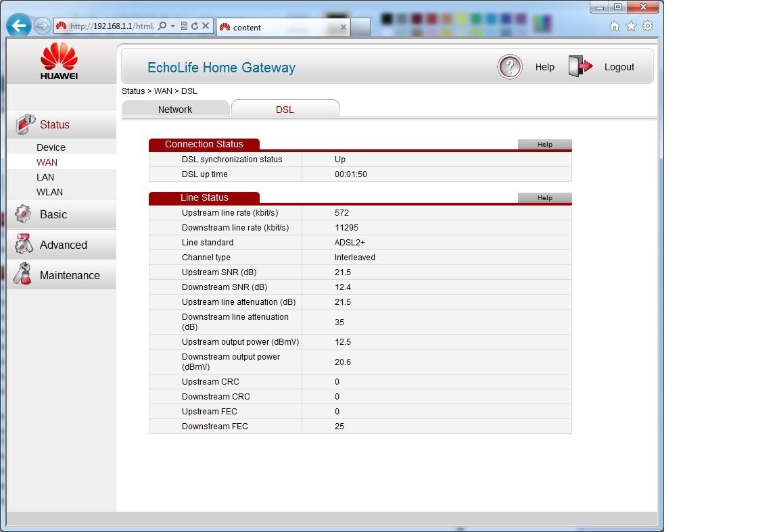Viewport: 779px width, 532px height.
Task: Open the browser home page icon
Action: point(614,26)
